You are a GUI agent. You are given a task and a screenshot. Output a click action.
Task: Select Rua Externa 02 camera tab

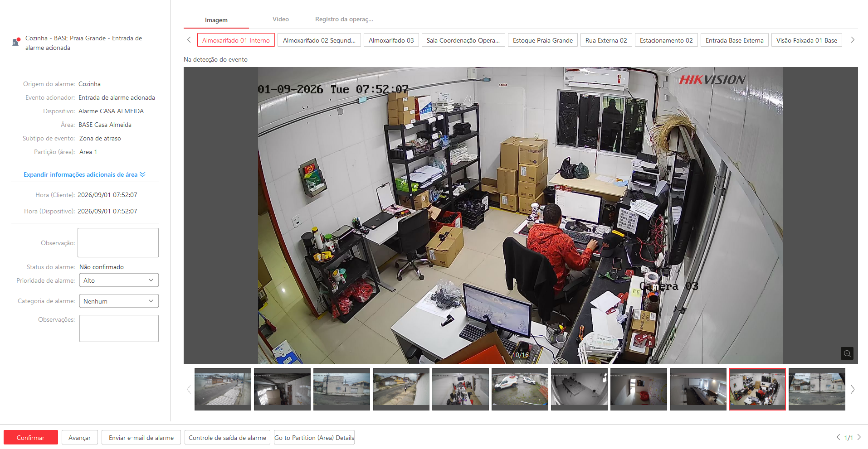pos(606,40)
